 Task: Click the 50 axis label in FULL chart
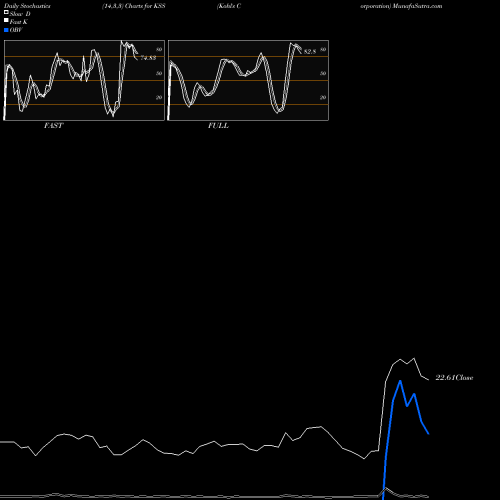323,73
